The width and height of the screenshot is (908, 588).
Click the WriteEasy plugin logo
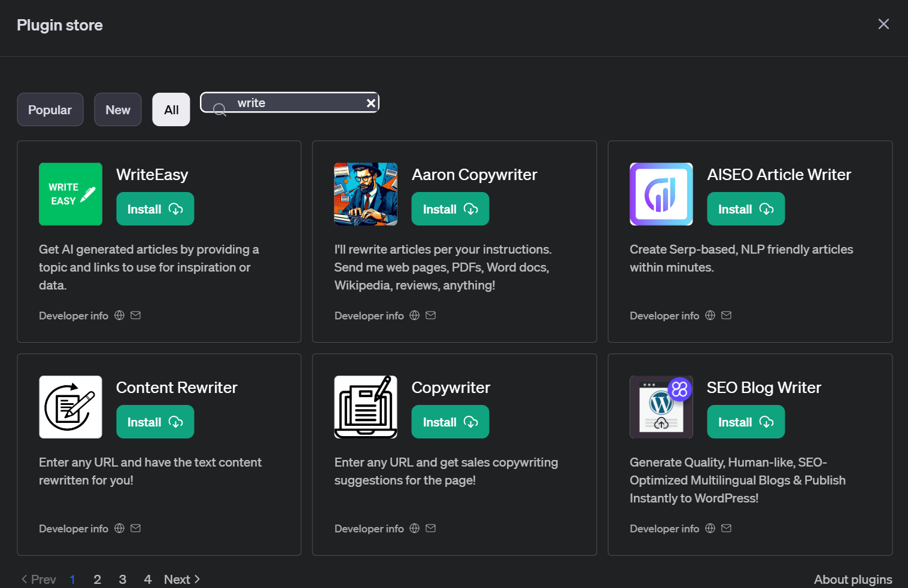pos(71,194)
